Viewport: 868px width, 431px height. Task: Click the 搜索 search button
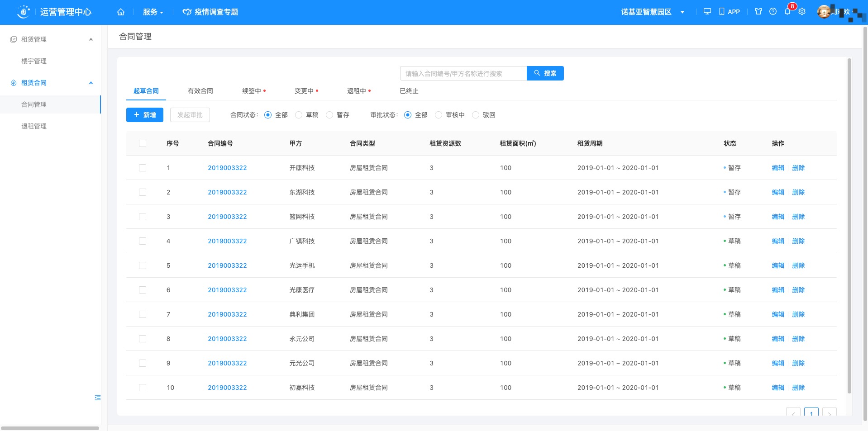tap(545, 73)
